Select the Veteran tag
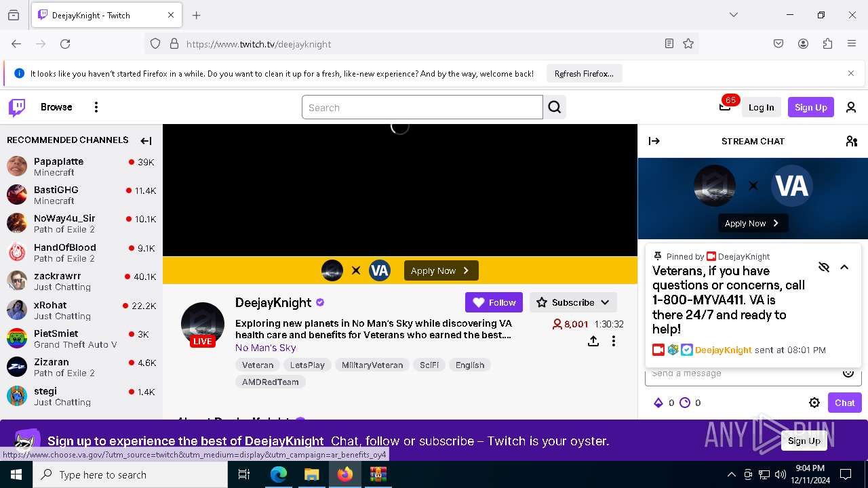Screen dimensions: 868x488 [258, 365]
